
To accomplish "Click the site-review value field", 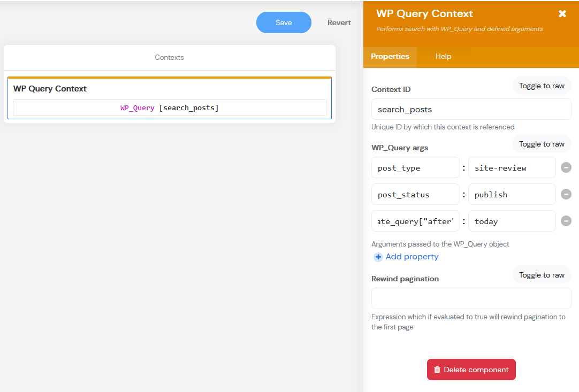I will click(512, 168).
